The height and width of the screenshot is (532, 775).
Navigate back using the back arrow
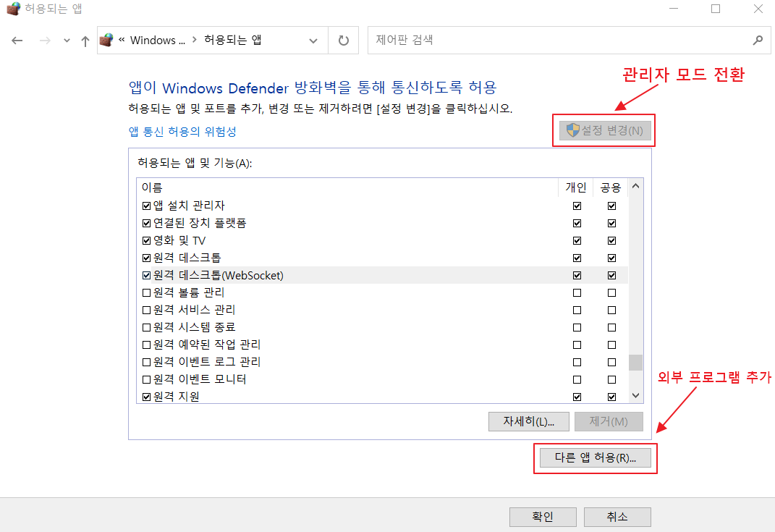click(x=17, y=41)
